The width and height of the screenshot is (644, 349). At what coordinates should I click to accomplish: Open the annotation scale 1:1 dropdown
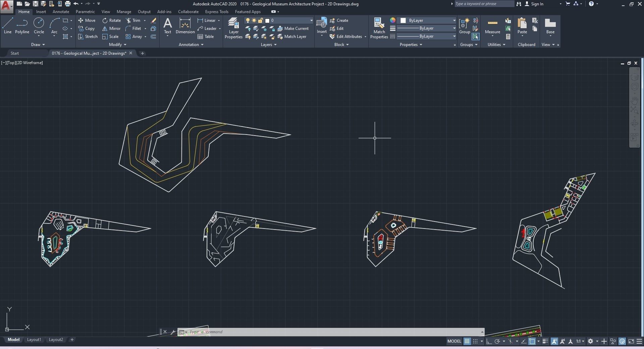coord(580,341)
